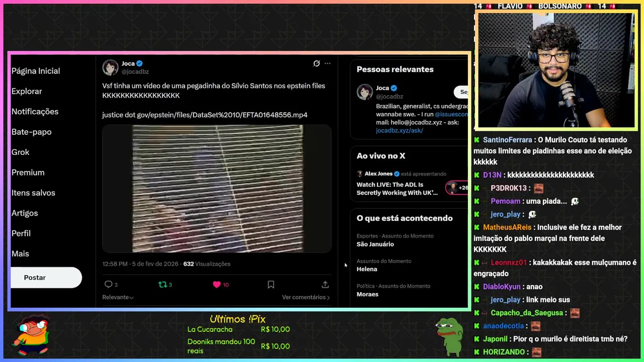Open Itens salvos bookmarks
Viewport: 644px width, 362px height.
coord(33,193)
